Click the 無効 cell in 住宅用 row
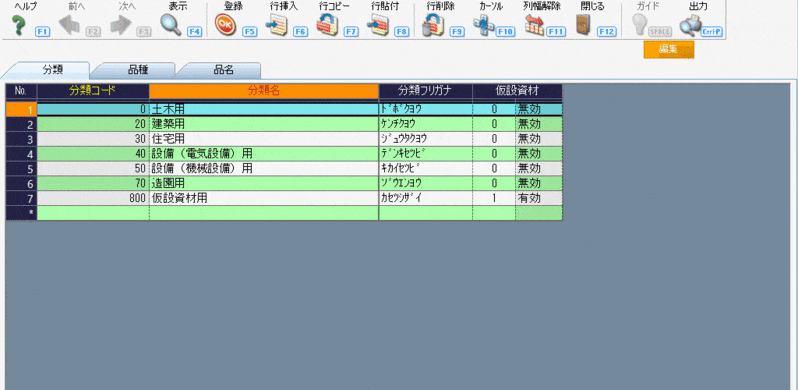The height and width of the screenshot is (390, 798). tap(539, 138)
